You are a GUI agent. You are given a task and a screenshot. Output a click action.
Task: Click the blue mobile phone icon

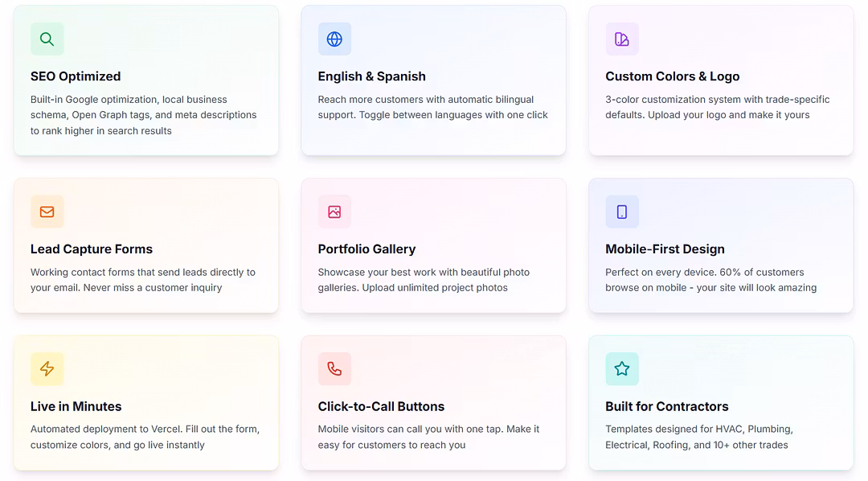622,212
